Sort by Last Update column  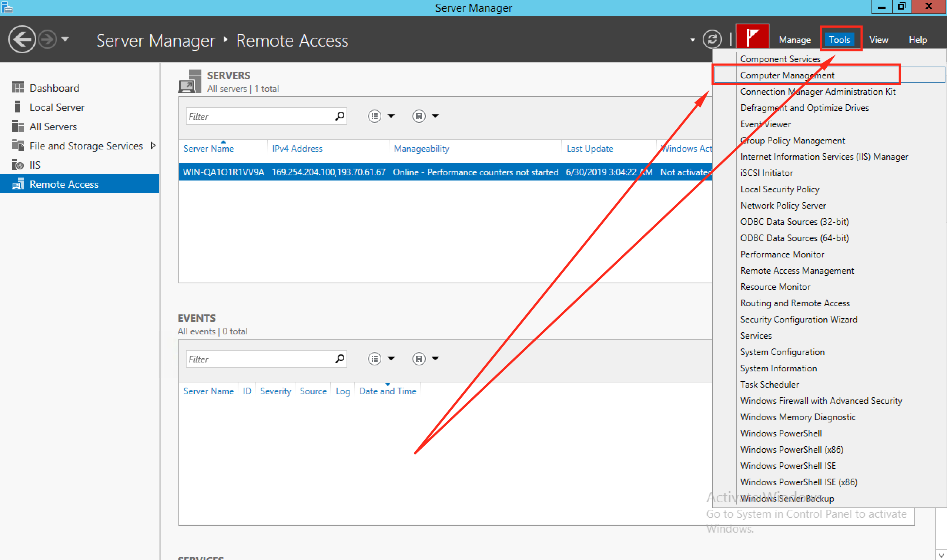click(590, 148)
